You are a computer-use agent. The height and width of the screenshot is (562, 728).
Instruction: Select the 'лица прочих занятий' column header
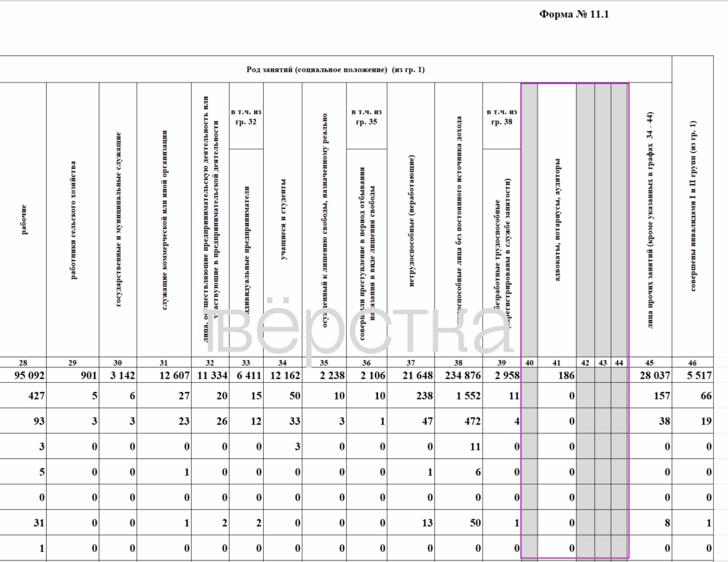point(650,220)
